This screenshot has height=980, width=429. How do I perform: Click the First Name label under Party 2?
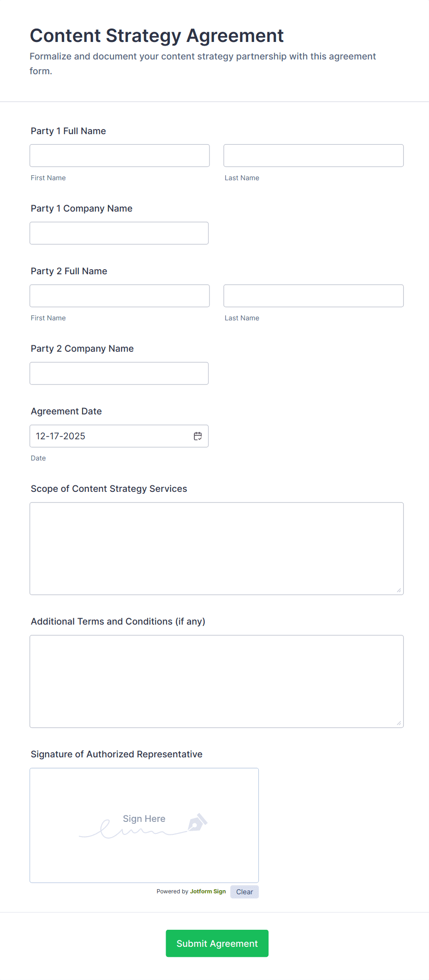(x=48, y=318)
